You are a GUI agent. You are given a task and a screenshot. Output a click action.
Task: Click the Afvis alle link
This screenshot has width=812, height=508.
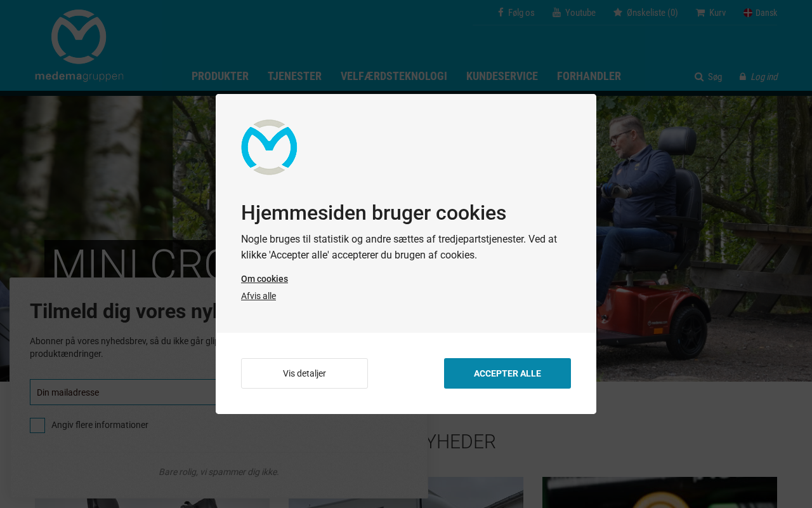258,296
